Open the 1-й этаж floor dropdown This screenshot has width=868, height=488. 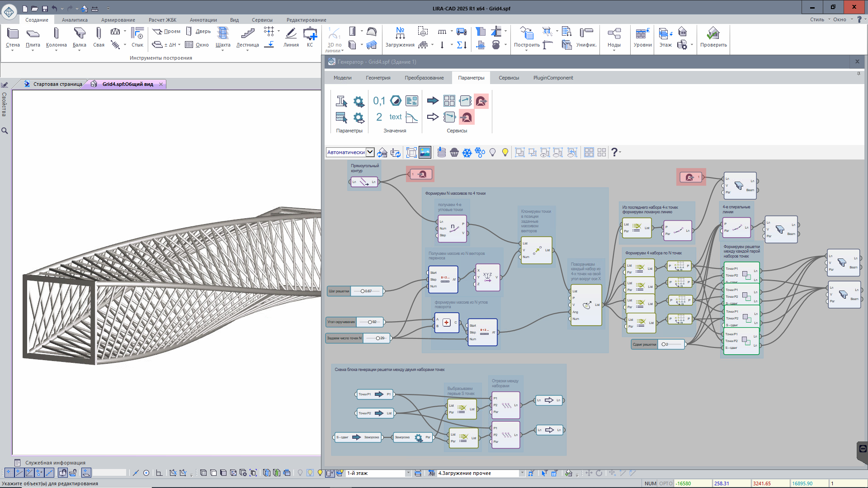pos(408,473)
